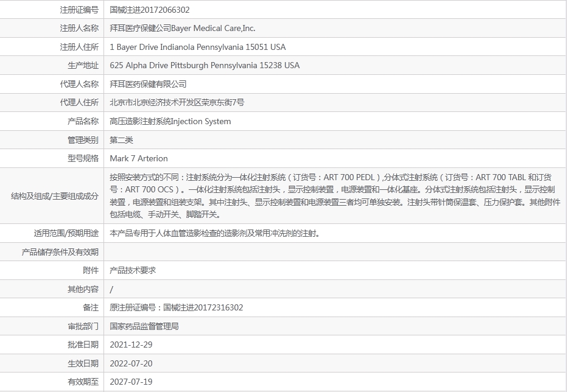
Task: Click the 审批部门 label
Action: (x=83, y=326)
